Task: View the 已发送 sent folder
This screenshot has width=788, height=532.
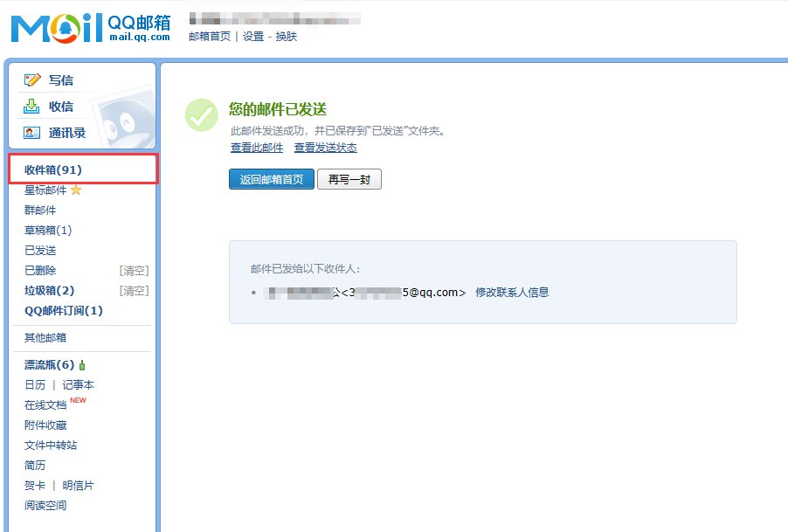Action: click(38, 250)
